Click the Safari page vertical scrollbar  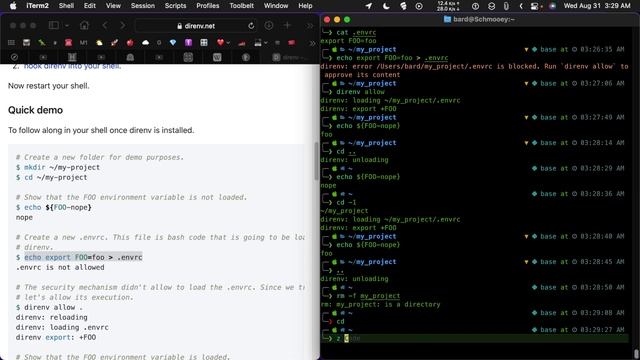click(316, 161)
